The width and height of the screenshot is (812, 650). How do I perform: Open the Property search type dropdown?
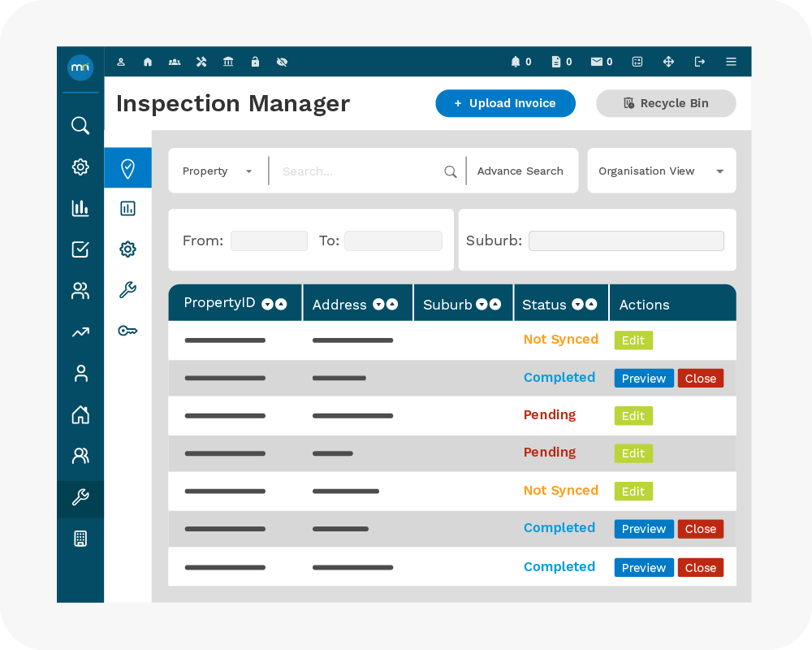click(x=218, y=171)
